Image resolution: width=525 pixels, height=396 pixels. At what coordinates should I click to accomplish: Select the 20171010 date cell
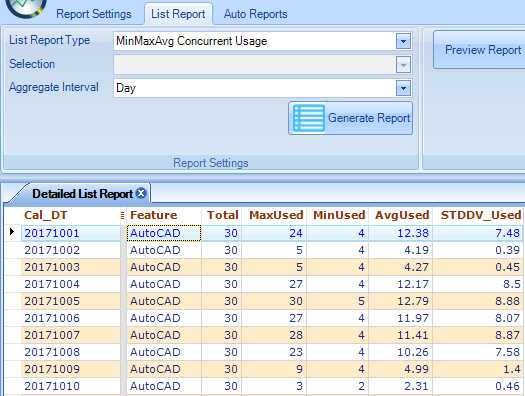[x=71, y=386]
